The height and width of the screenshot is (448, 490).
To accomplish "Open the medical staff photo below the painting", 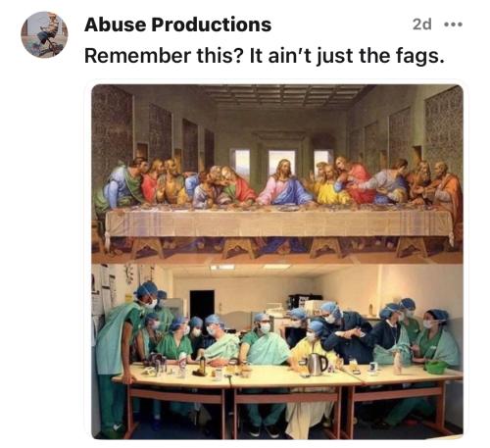I will pos(277,351).
